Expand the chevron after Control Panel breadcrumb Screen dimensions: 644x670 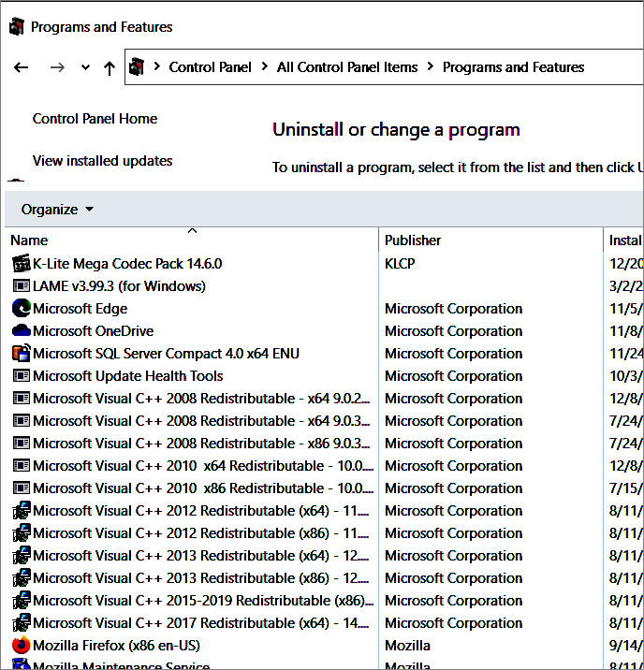[265, 66]
